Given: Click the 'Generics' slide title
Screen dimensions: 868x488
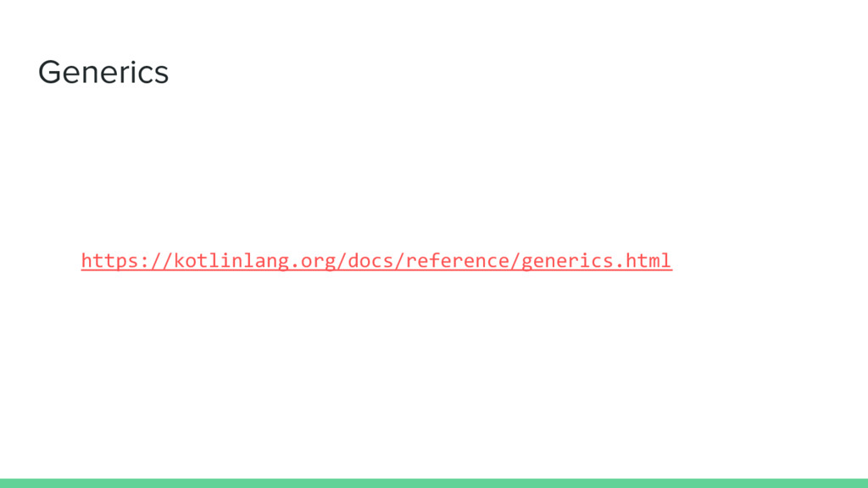Looking at the screenshot, I should [103, 73].
